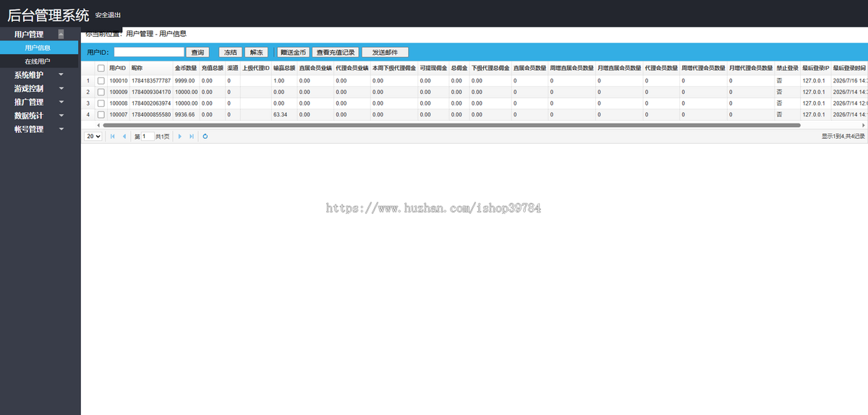Screen dimensions: 868x415
Task: Click the 金币数量 column header
Action: coord(186,68)
